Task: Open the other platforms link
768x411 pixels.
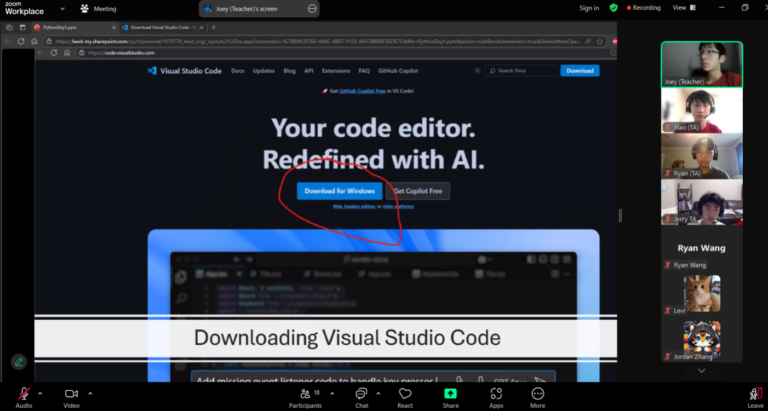Action: pyautogui.click(x=398, y=206)
